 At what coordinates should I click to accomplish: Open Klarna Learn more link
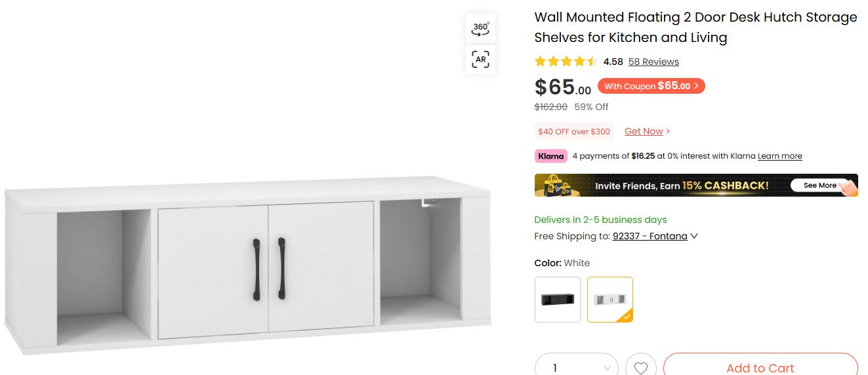click(x=780, y=156)
